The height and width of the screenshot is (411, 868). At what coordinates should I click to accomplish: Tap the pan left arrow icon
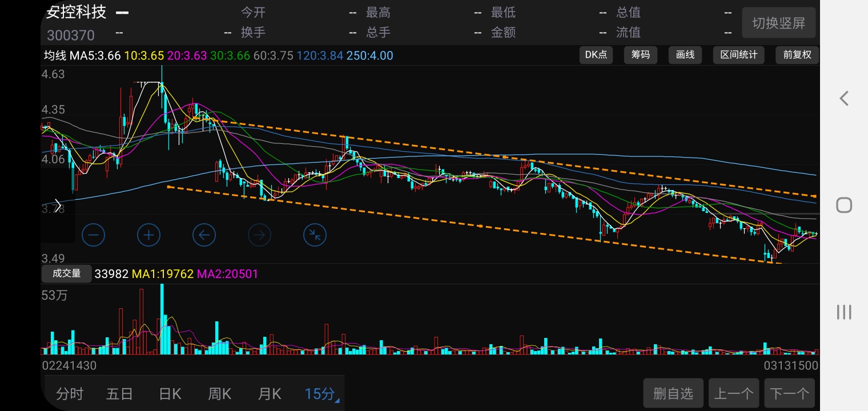[x=204, y=235]
